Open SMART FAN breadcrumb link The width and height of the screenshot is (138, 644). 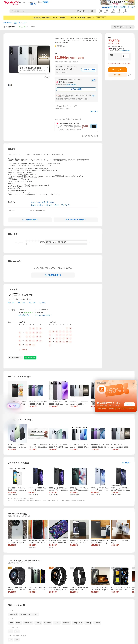pos(8,23)
